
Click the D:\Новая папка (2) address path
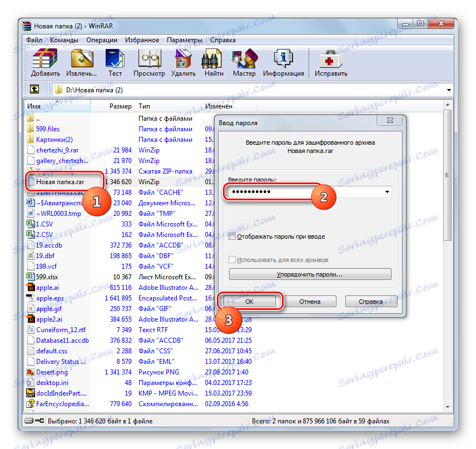click(x=95, y=90)
